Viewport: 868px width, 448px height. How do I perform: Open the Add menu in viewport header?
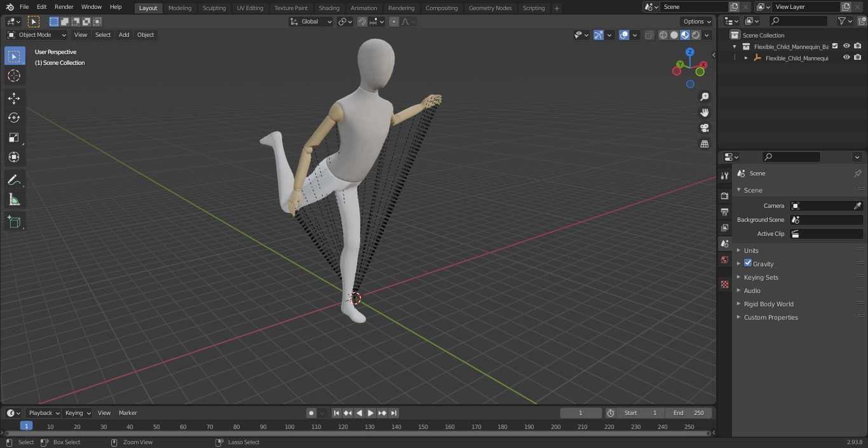124,35
